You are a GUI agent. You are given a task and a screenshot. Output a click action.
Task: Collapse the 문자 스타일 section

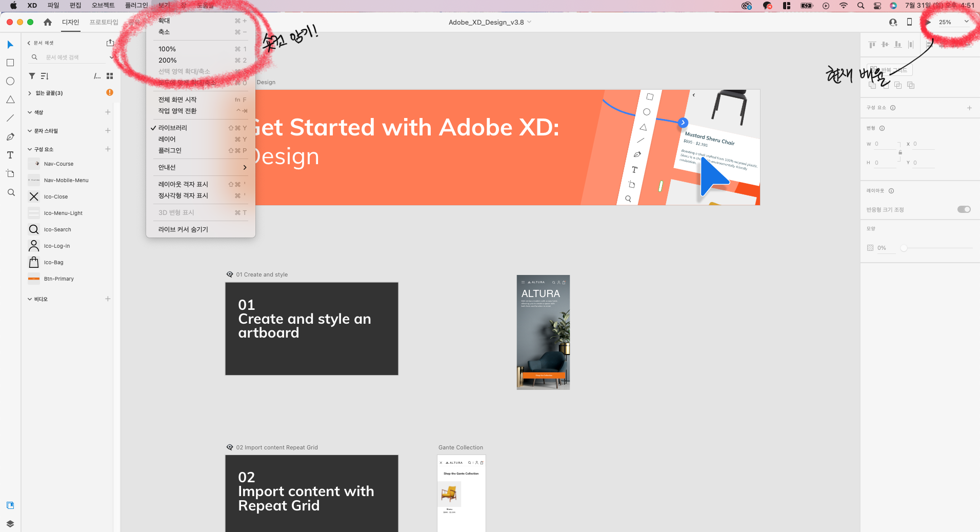pos(30,131)
